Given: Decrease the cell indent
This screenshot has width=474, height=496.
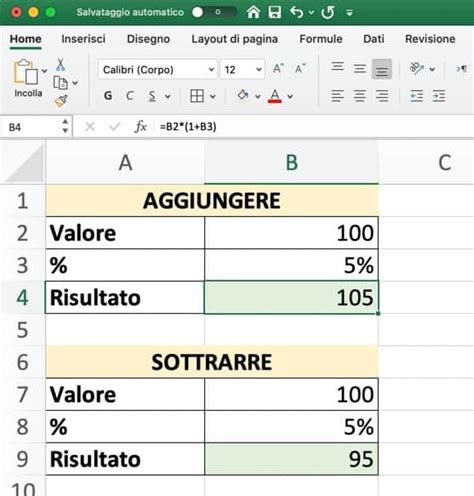Looking at the screenshot, I should pos(417,96).
